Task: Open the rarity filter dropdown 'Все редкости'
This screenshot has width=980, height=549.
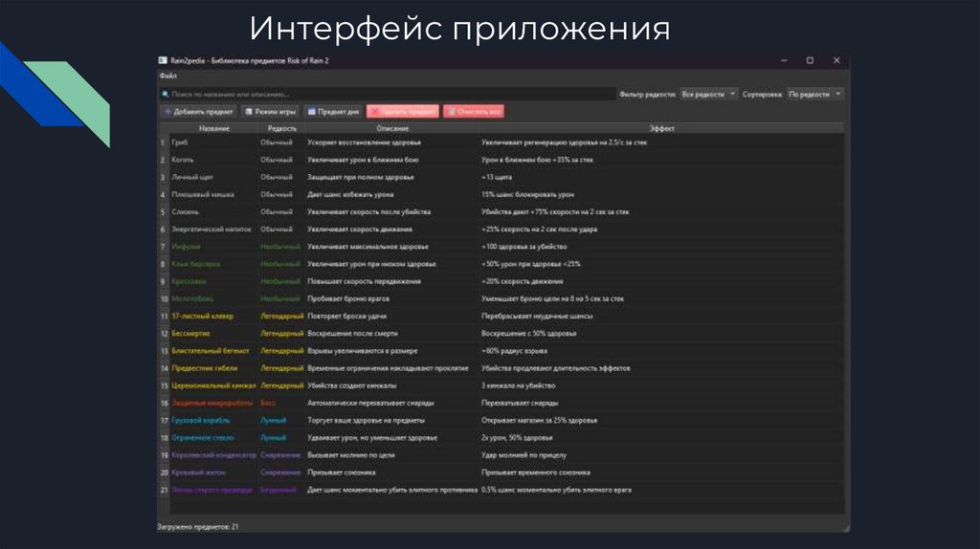Action: (x=709, y=95)
